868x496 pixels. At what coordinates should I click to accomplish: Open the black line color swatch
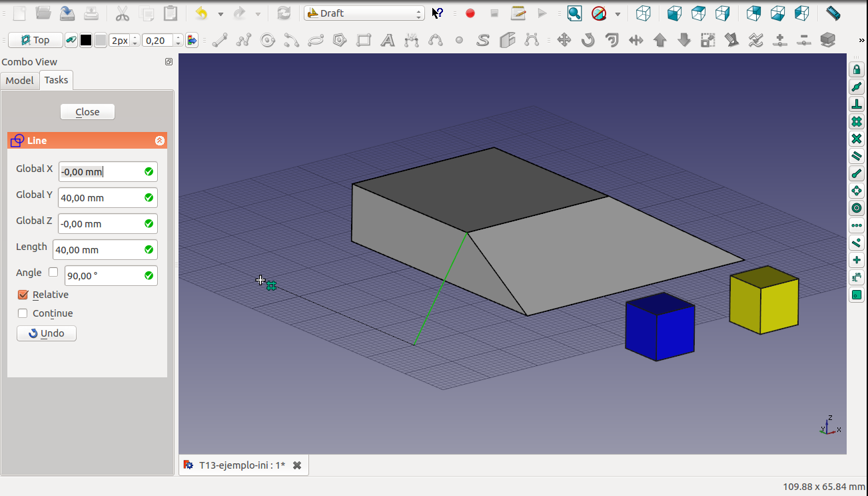point(86,41)
